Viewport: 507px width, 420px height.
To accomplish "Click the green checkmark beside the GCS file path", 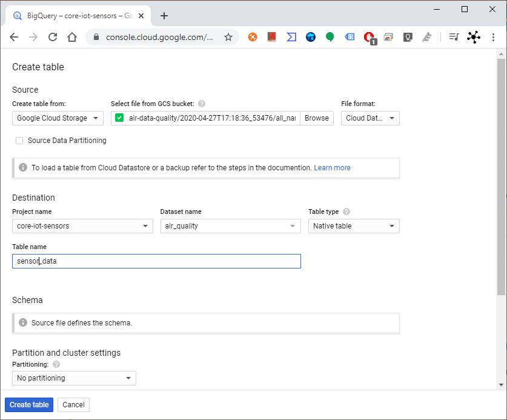I will point(119,118).
